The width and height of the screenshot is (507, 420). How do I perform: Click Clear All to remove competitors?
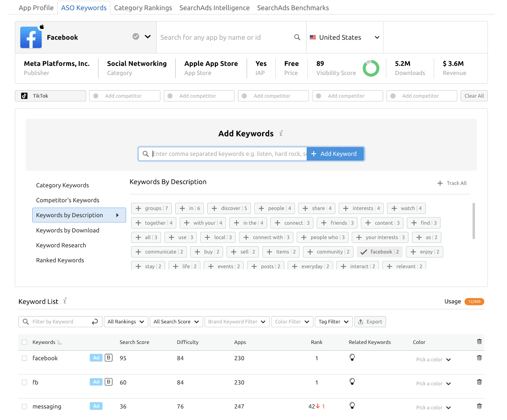[474, 96]
